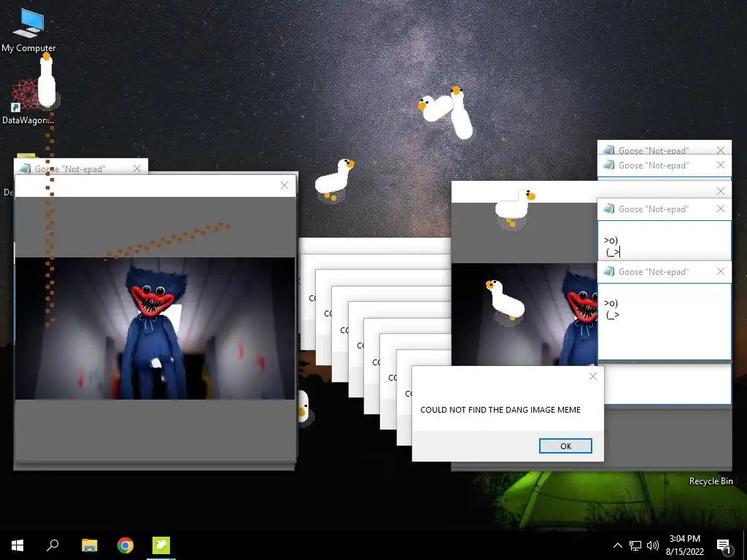The image size is (747, 560).
Task: Expand the hidden system tray icons chevron
Action: coord(617,545)
